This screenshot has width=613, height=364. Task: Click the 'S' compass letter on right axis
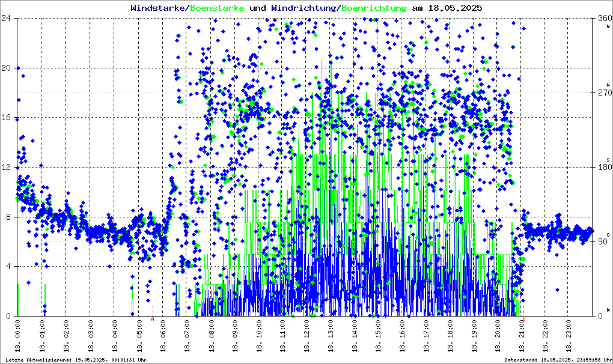click(x=608, y=159)
